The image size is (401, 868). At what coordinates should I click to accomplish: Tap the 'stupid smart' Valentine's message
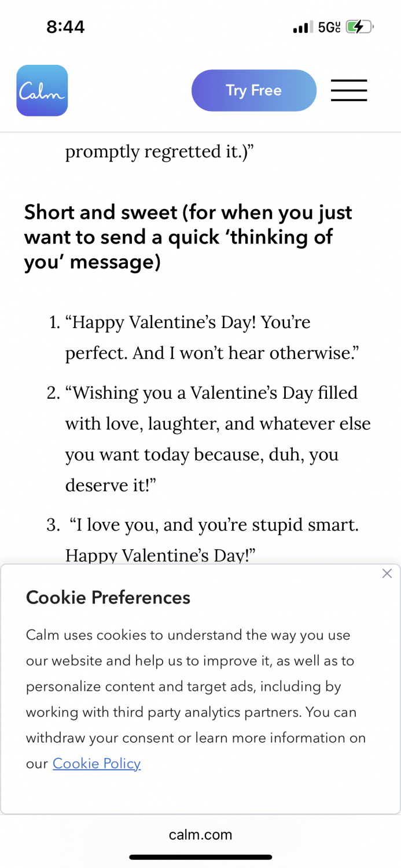212,540
